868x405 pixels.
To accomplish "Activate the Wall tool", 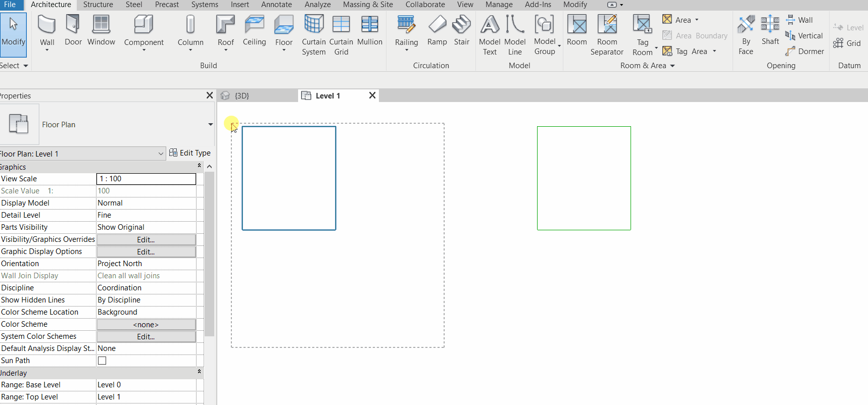I will pyautogui.click(x=47, y=33).
